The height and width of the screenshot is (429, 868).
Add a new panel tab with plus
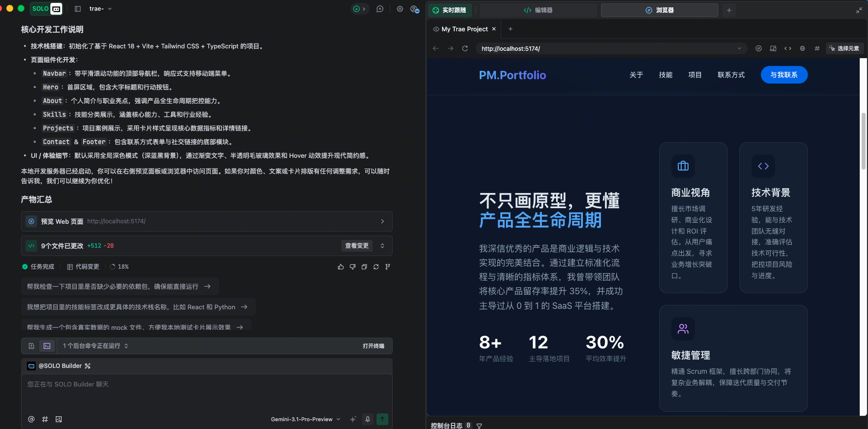coord(729,10)
